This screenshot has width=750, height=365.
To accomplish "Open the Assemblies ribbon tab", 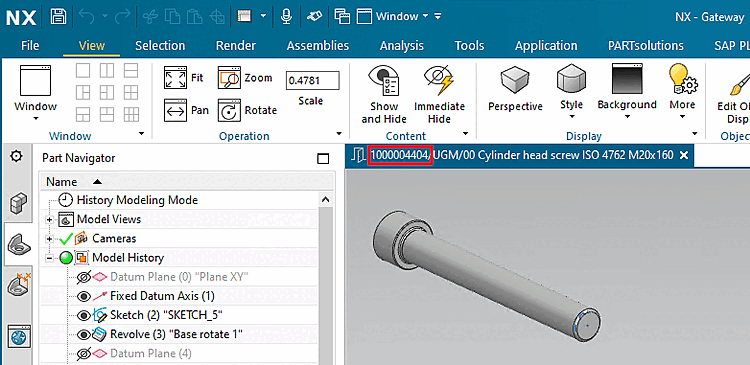I will [x=318, y=45].
